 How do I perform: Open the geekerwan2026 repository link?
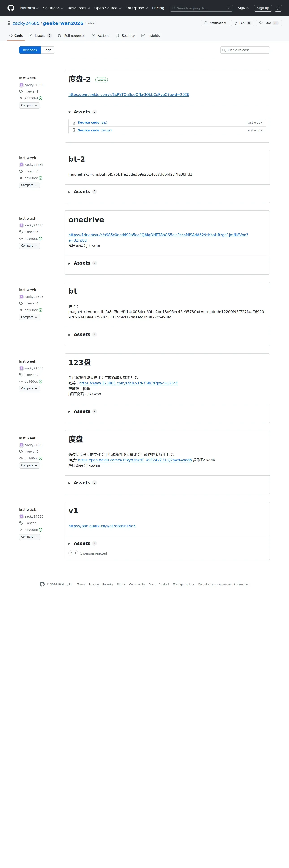(63, 23)
